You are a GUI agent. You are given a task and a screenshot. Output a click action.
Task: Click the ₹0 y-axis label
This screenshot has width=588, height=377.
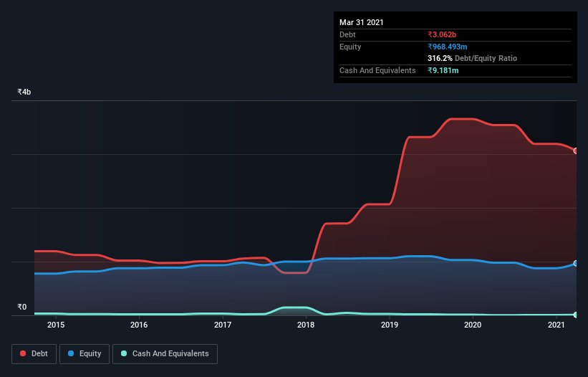pyautogui.click(x=22, y=307)
